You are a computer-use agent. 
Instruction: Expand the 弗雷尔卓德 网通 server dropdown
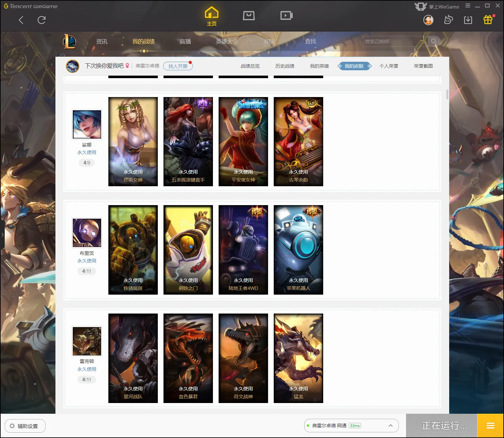pyautogui.click(x=352, y=426)
